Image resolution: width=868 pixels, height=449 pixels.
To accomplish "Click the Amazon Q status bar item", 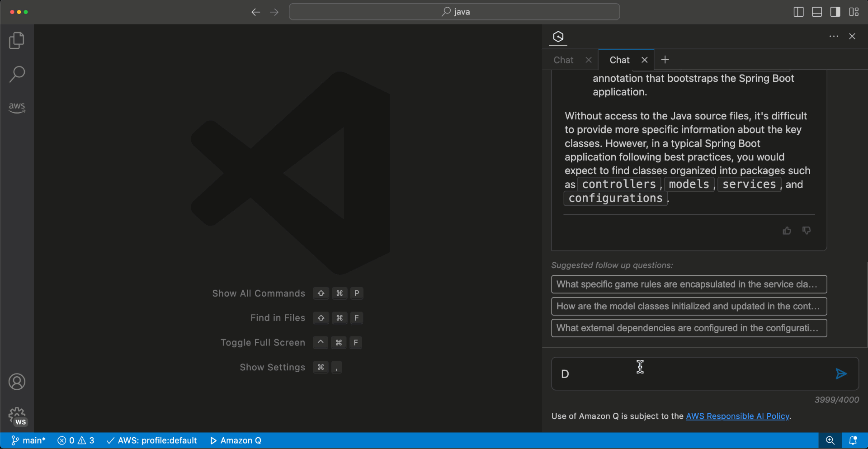I will pos(236,440).
